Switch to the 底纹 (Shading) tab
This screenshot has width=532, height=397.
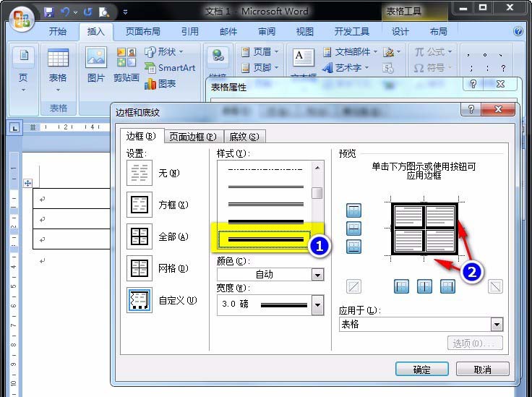(x=244, y=137)
